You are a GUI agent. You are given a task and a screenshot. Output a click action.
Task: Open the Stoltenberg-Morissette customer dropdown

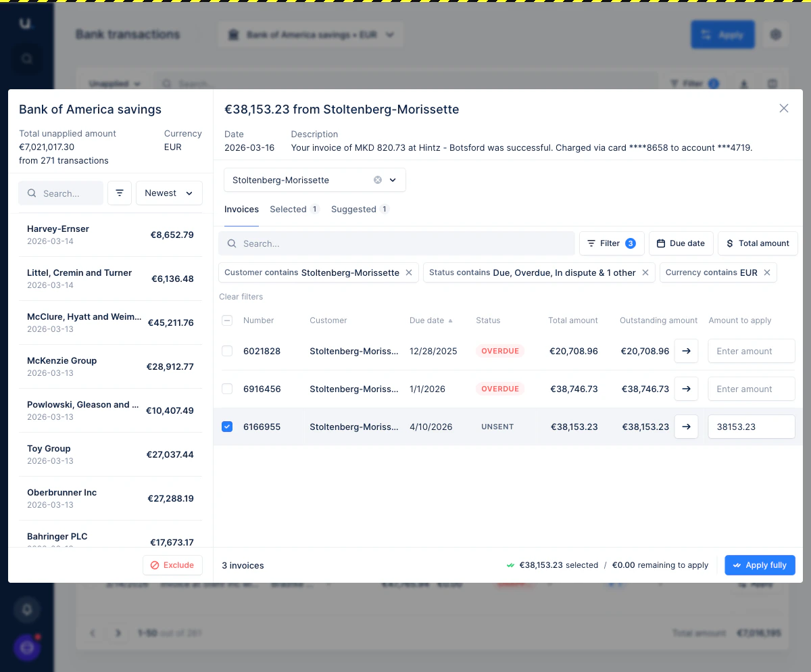393,180
